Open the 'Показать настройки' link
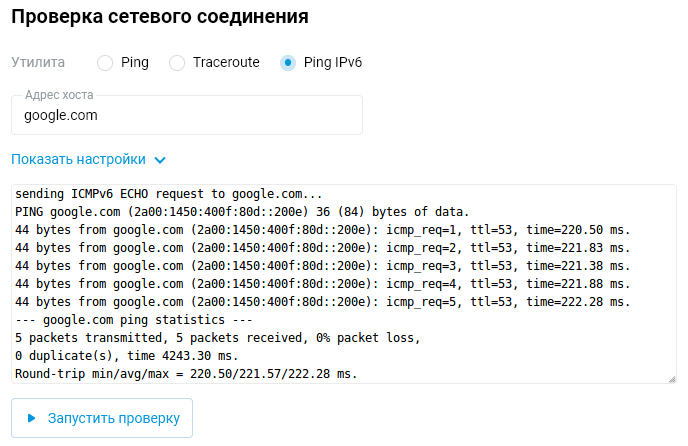 click(78, 159)
